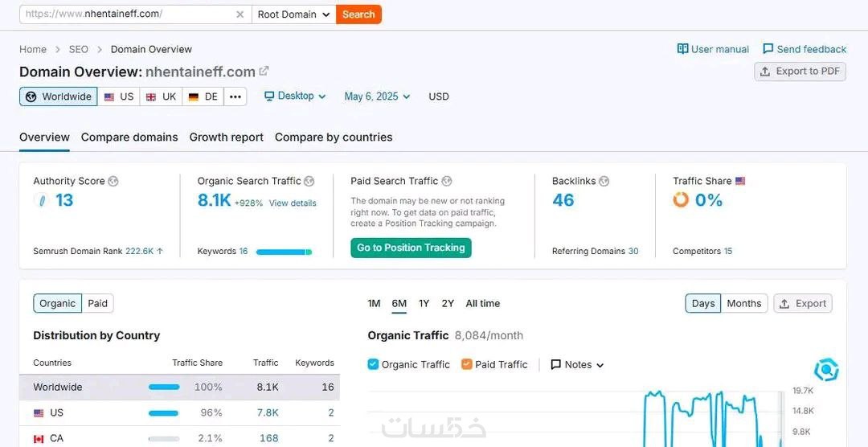
Task: Click the keywords progress bar
Action: click(x=283, y=252)
